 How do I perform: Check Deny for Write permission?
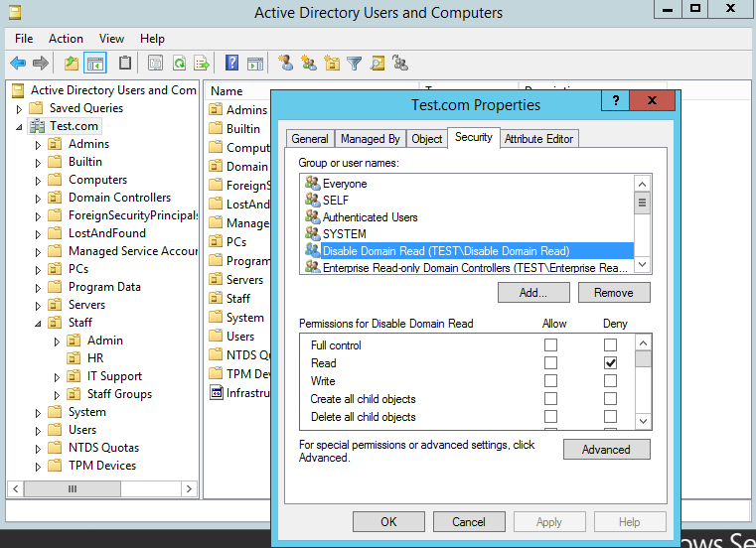coord(610,381)
